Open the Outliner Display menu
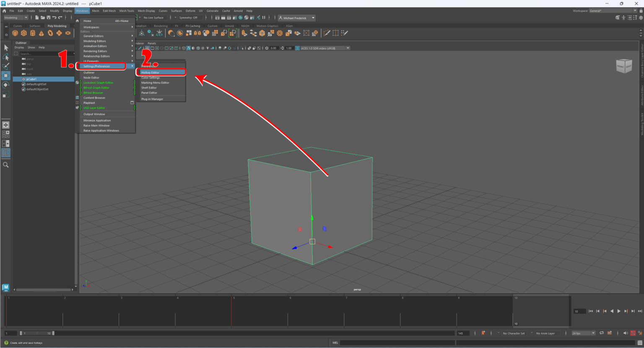This screenshot has height=348, width=644. coord(19,47)
